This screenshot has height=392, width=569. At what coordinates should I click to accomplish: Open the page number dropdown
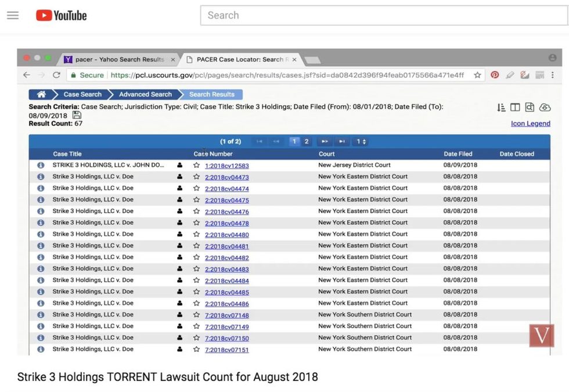[x=361, y=142]
